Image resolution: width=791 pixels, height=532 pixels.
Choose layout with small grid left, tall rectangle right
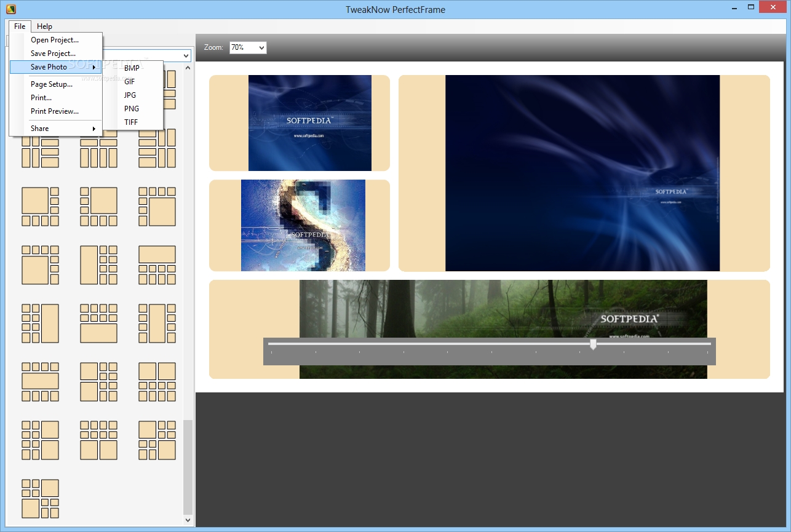tap(41, 324)
